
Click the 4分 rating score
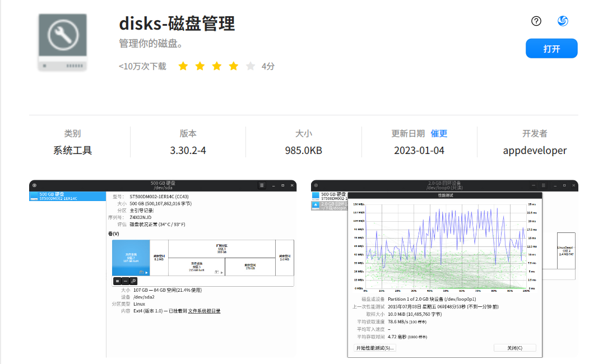pyautogui.click(x=268, y=67)
